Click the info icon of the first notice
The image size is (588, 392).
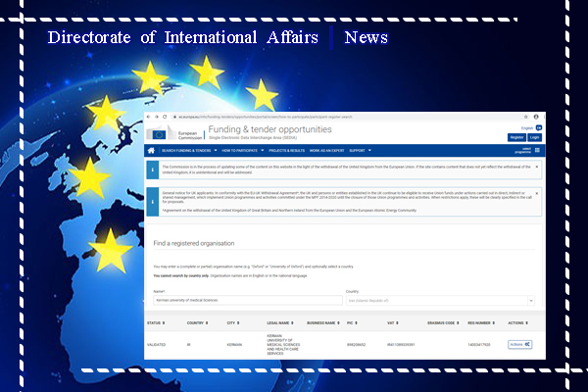pos(153,170)
